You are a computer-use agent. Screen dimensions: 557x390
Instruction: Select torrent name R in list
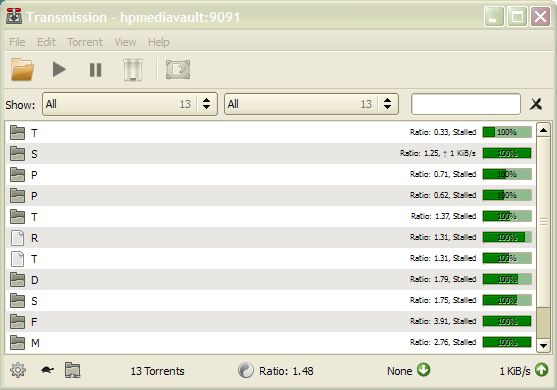(34, 238)
